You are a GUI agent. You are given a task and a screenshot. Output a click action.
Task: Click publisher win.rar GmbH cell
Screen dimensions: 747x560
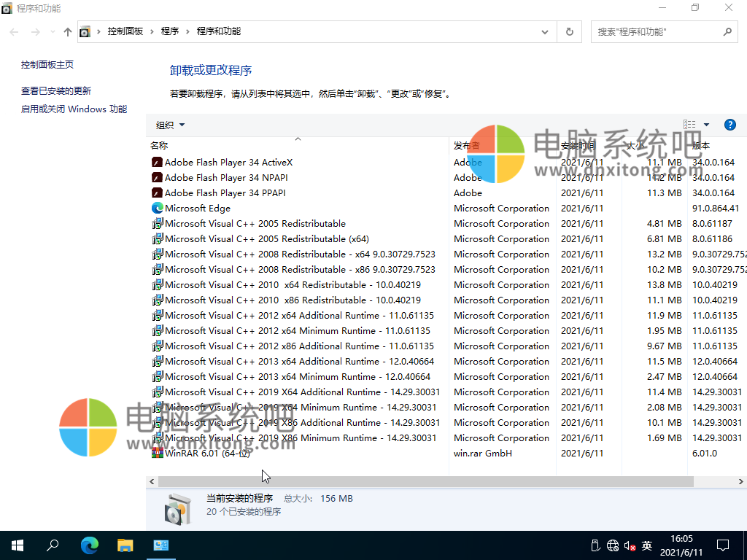click(483, 453)
